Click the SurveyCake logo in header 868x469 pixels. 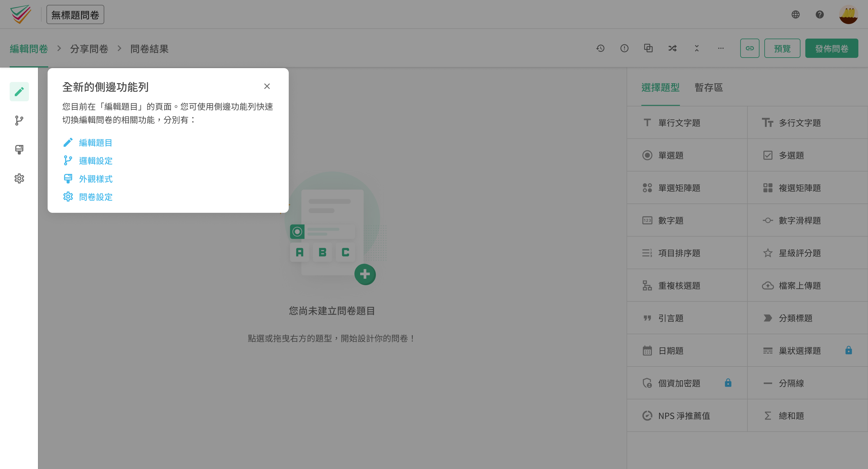coord(20,14)
